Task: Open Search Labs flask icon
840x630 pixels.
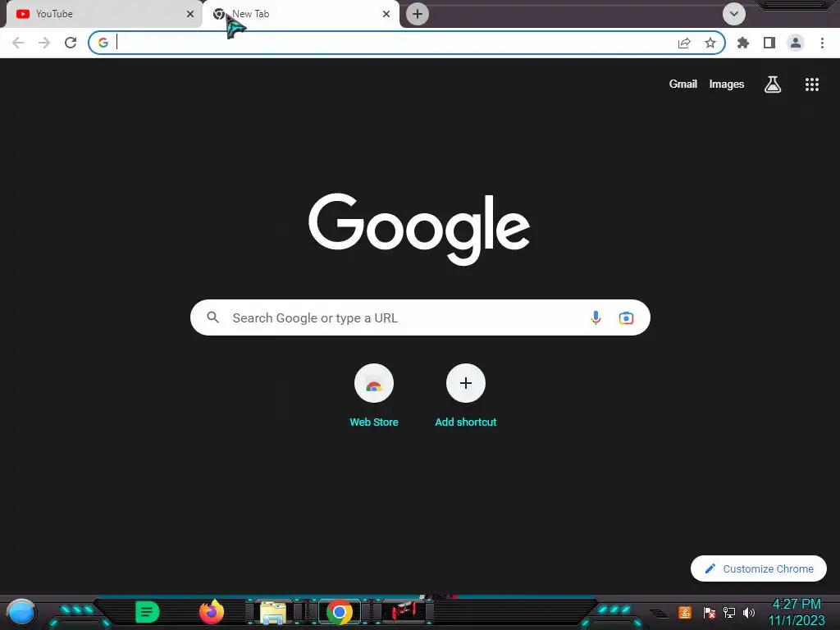Action: pos(773,84)
